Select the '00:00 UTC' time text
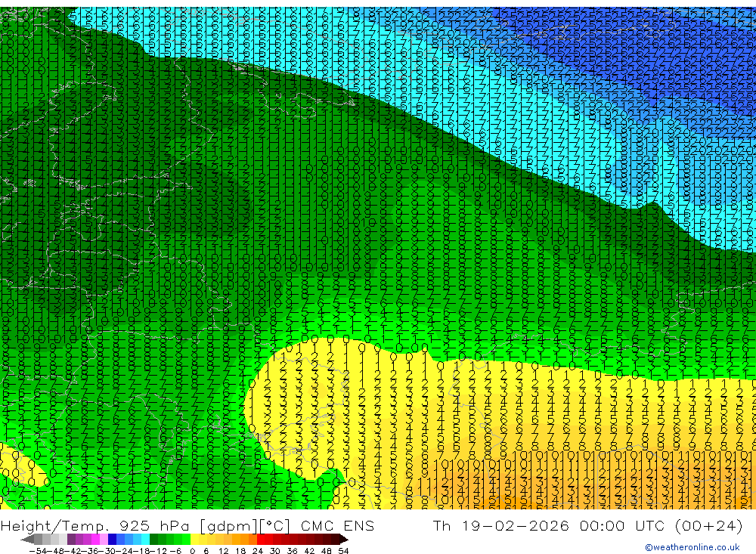The width and height of the screenshot is (756, 554). [x=623, y=525]
